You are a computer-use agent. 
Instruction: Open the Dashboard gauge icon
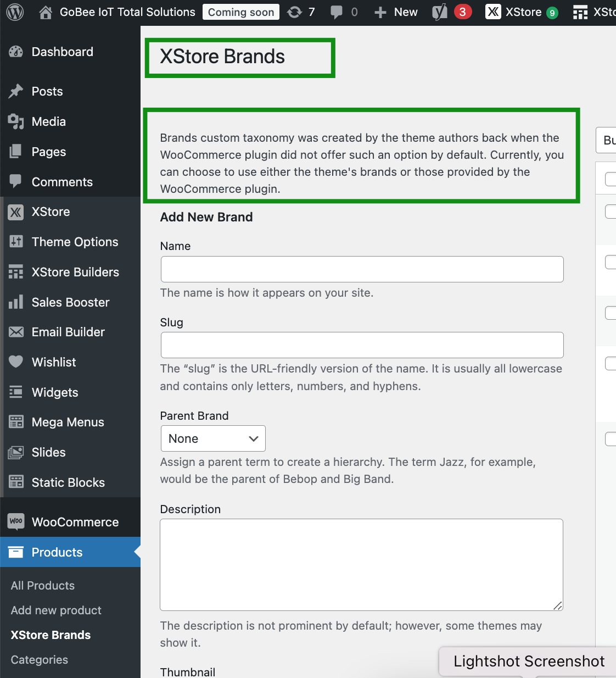[x=16, y=52]
